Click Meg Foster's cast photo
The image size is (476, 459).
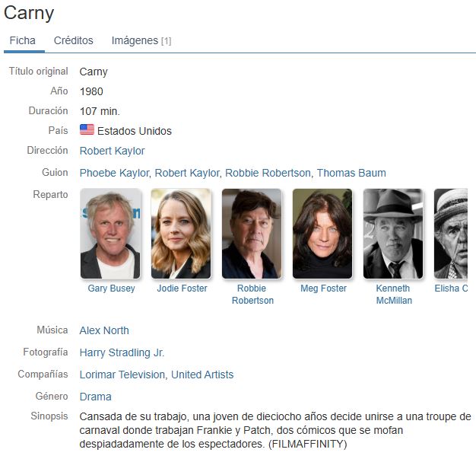[322, 234]
